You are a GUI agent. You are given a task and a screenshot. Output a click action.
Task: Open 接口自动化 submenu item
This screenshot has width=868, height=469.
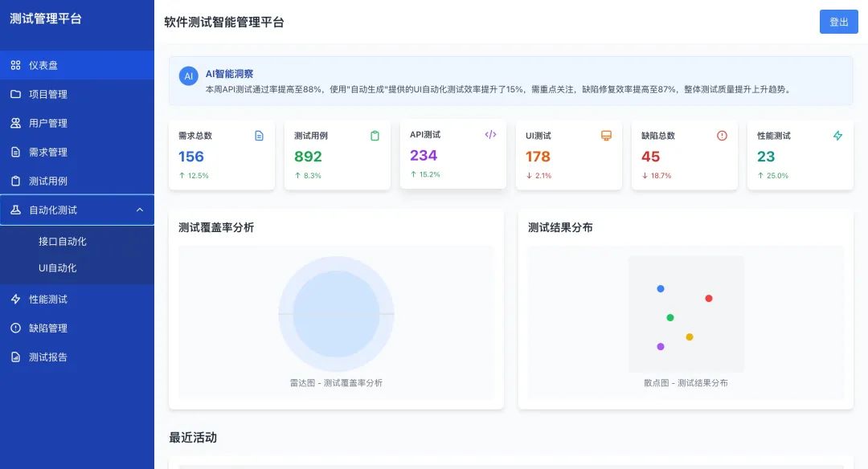77,241
